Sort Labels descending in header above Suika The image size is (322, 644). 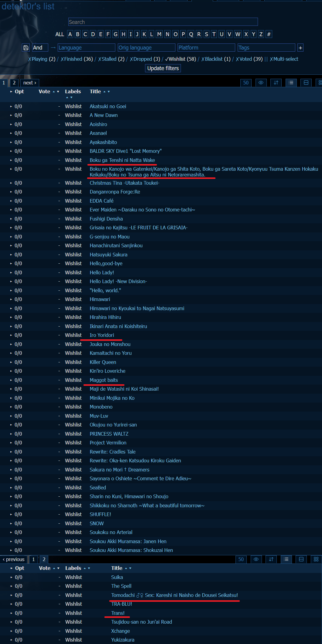click(x=89, y=568)
